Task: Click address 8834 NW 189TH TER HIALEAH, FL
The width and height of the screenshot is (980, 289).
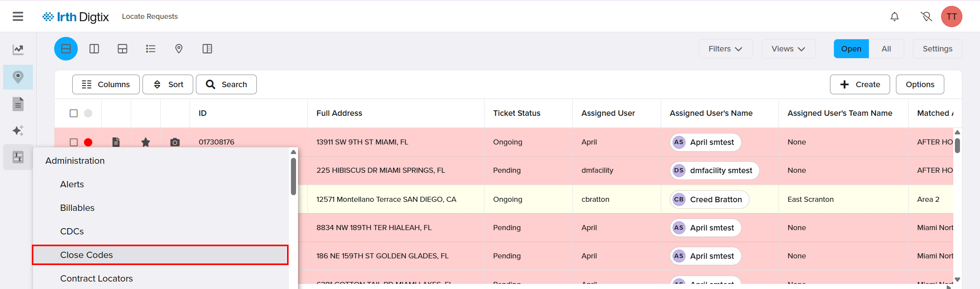Action: (x=374, y=228)
